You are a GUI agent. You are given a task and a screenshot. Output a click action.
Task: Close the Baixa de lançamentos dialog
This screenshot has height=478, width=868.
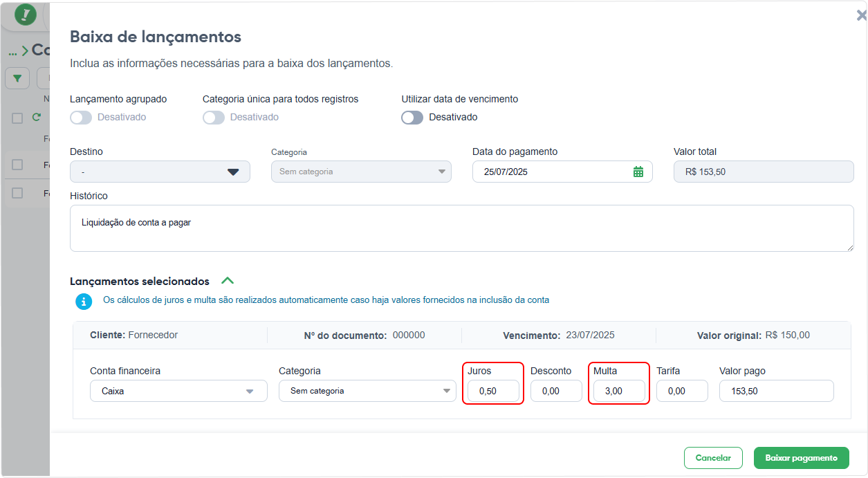[x=861, y=15]
